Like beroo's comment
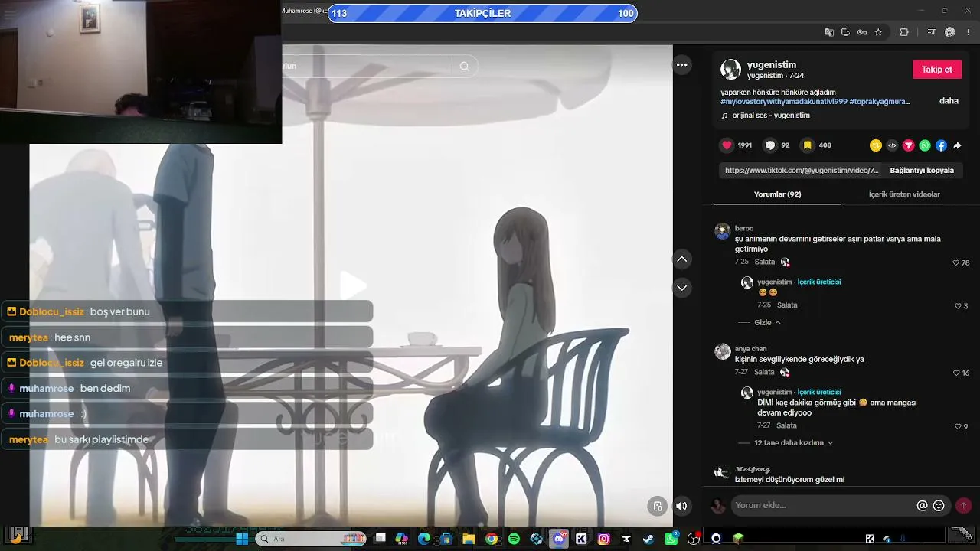Image resolution: width=980 pixels, height=551 pixels. (956, 262)
